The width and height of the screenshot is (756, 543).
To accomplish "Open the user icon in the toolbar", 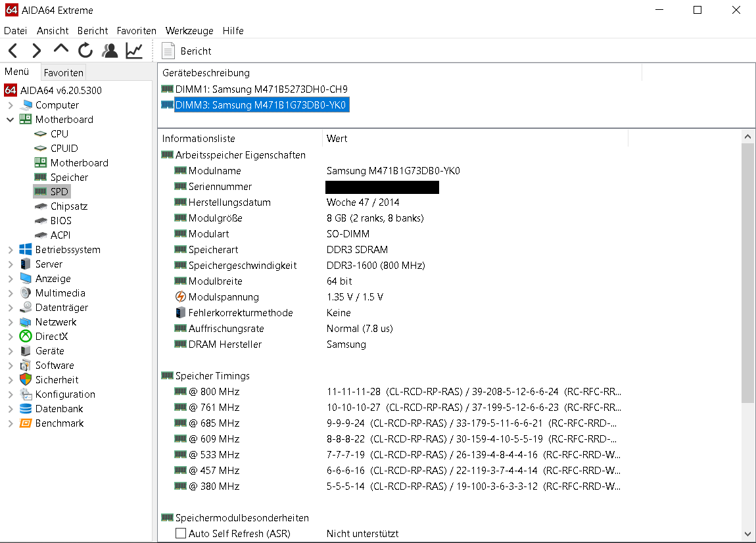I will coord(110,50).
